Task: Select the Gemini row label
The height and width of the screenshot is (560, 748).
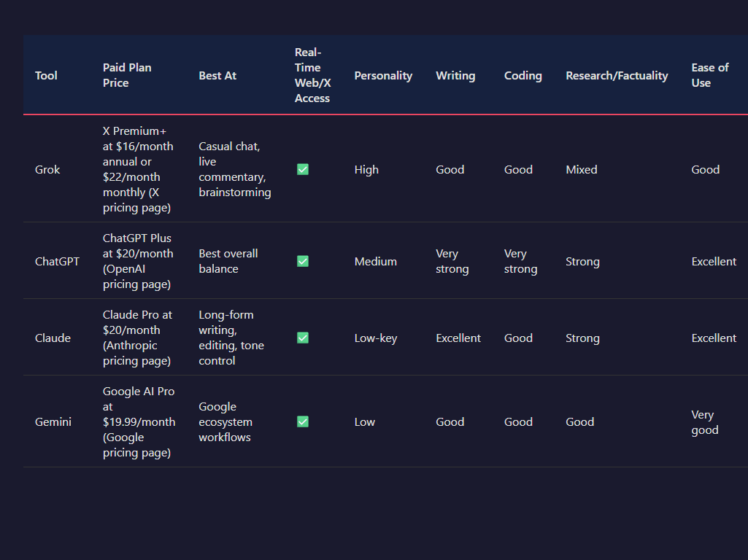Action: [x=53, y=421]
